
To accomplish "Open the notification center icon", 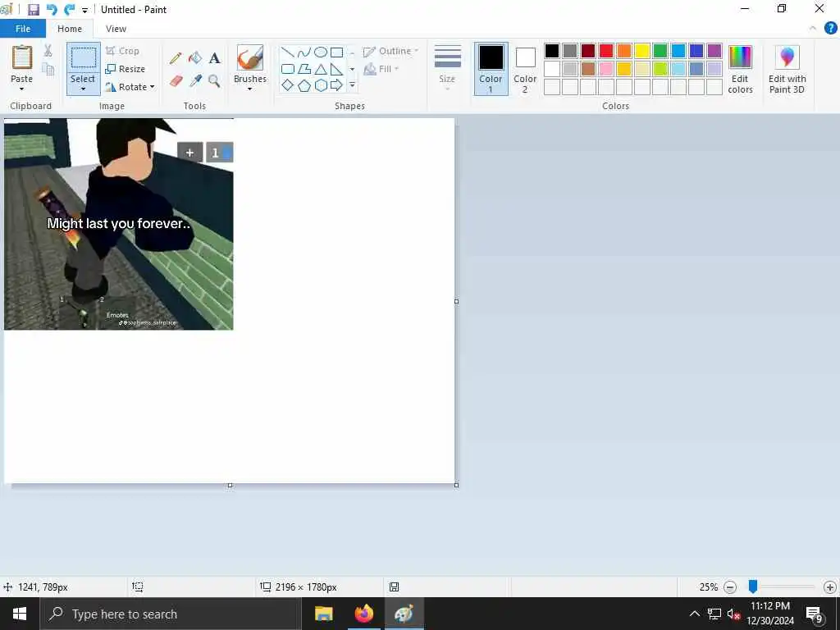I will click(815, 614).
